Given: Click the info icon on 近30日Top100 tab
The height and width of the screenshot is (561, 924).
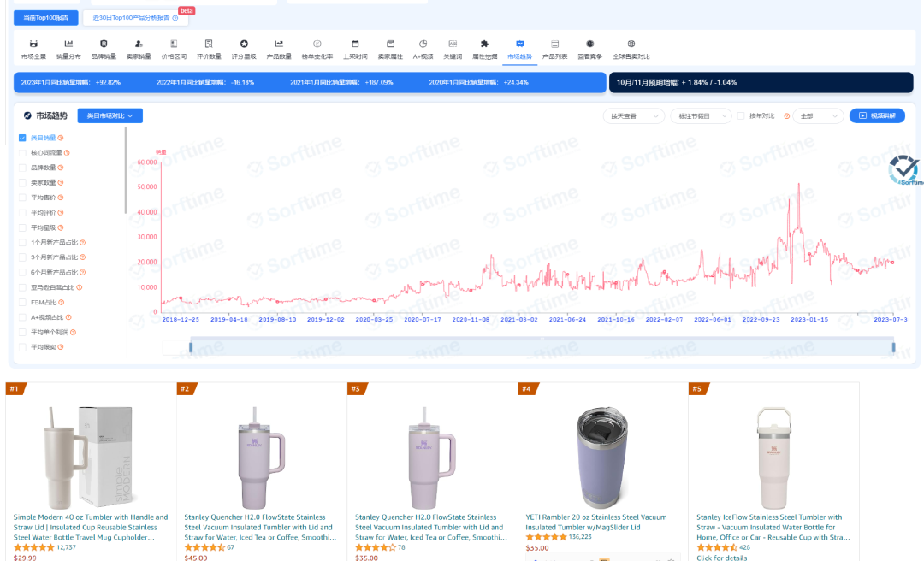Looking at the screenshot, I should pyautogui.click(x=175, y=18).
